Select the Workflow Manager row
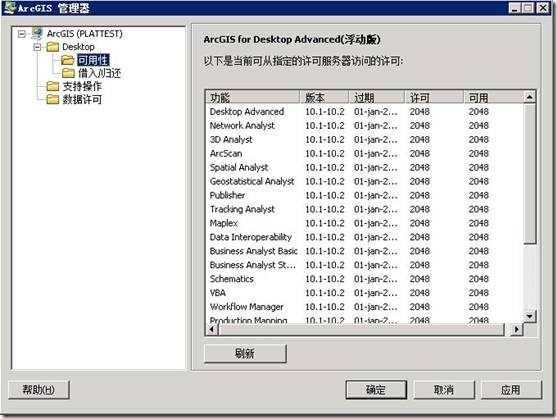Image resolution: width=557 pixels, height=419 pixels. [x=364, y=307]
